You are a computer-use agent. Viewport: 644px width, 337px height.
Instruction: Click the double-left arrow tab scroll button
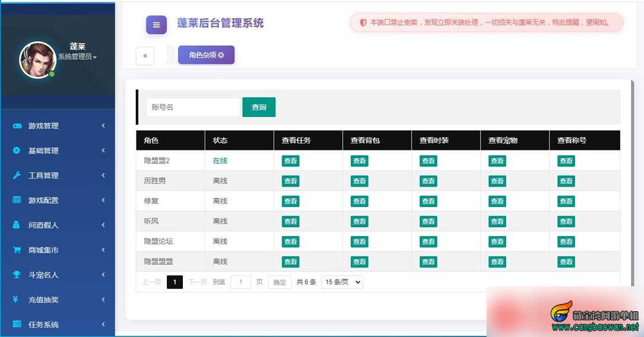[x=145, y=56]
